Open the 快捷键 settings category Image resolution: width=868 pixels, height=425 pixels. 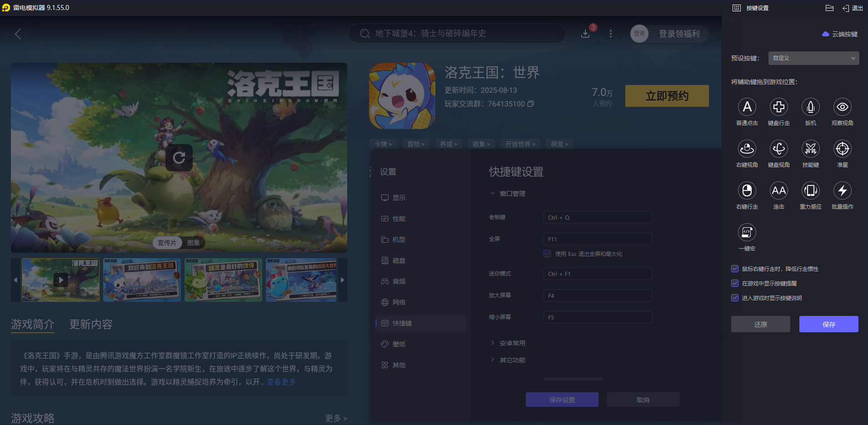421,323
